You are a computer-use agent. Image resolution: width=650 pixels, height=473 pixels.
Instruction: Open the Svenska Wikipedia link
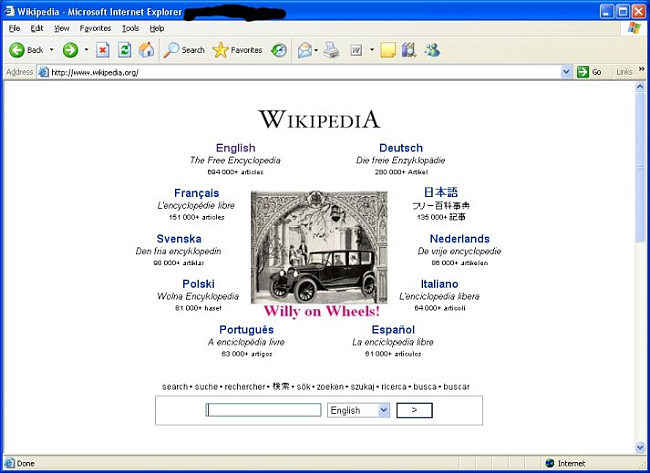(179, 239)
